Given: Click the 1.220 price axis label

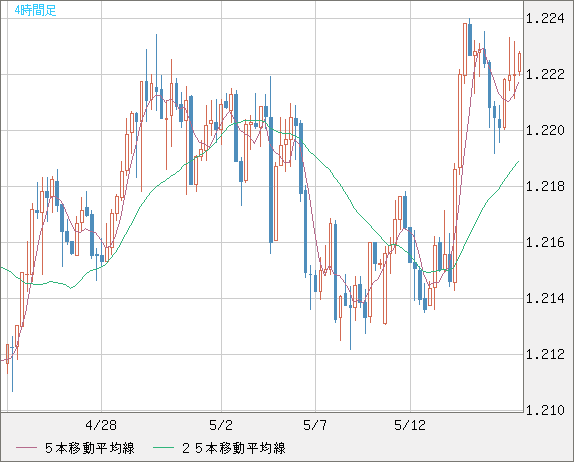Looking at the screenshot, I should 545,130.
